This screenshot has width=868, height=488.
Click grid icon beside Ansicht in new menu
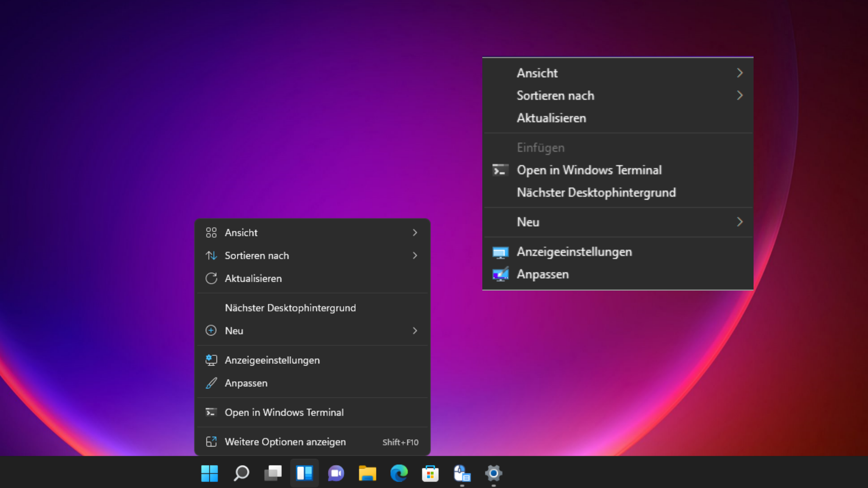[x=211, y=233]
